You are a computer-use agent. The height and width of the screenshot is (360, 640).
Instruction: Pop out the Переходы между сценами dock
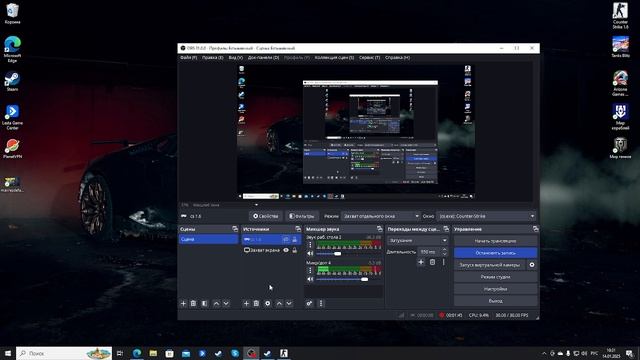pyautogui.click(x=446, y=229)
